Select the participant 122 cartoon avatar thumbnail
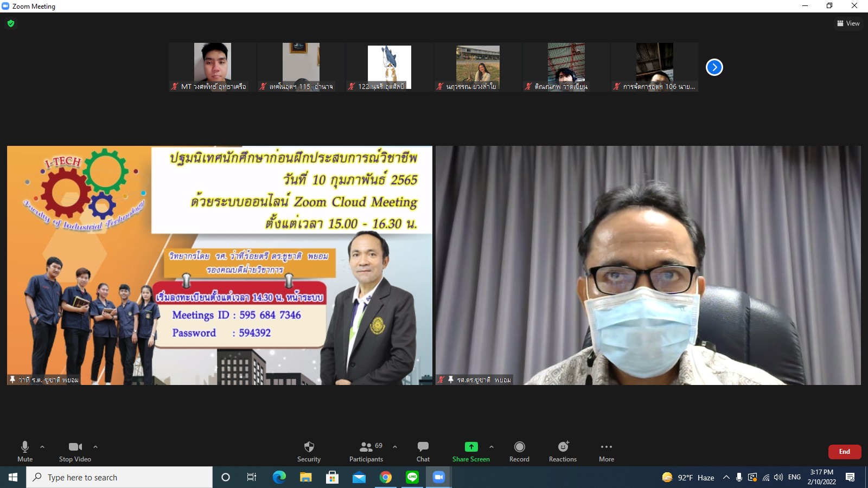 coord(390,67)
